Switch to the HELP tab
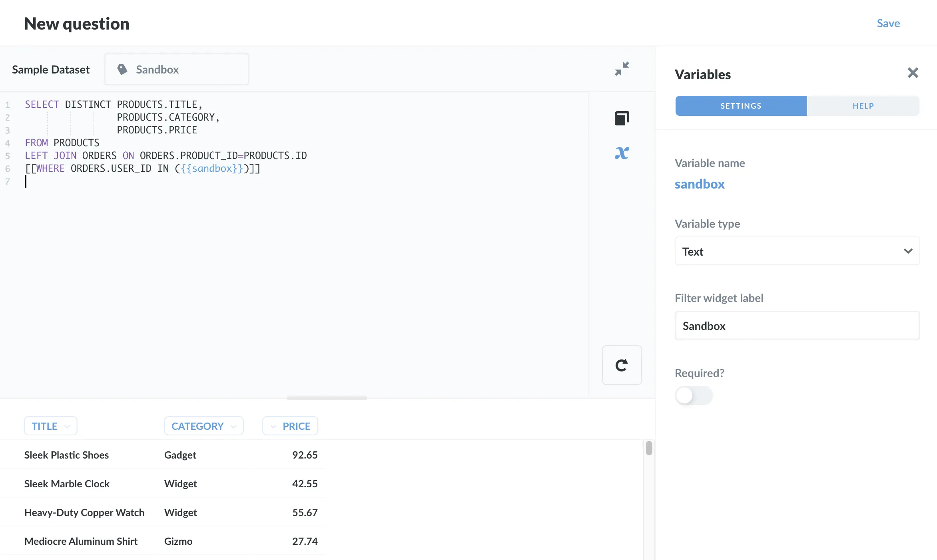This screenshot has height=560, width=937. pyautogui.click(x=863, y=106)
